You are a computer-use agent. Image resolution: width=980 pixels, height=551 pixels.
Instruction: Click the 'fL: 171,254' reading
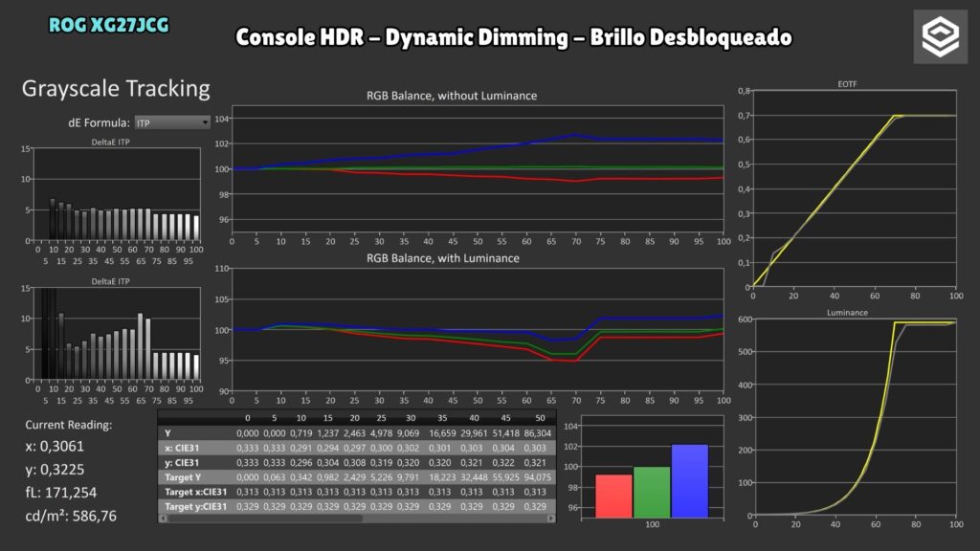pos(60,493)
